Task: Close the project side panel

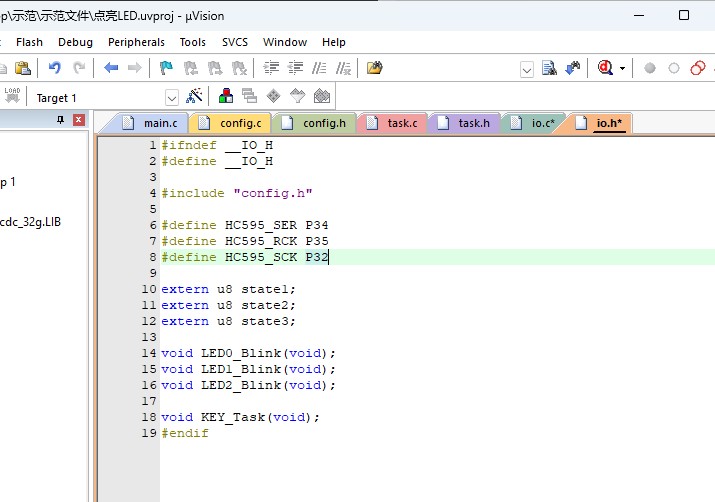Action: [79, 120]
